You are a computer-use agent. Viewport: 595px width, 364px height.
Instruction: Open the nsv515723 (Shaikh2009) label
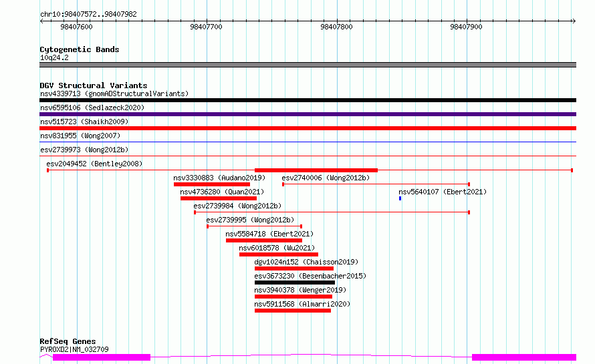84,122
